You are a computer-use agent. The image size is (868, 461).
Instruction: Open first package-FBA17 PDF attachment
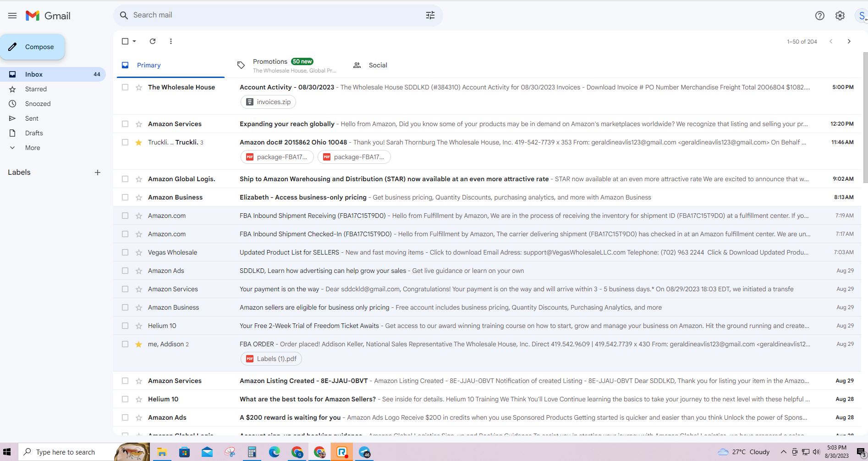[x=277, y=157]
